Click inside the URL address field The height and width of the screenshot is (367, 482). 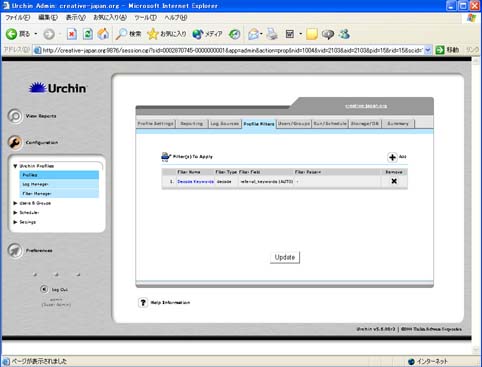point(232,50)
